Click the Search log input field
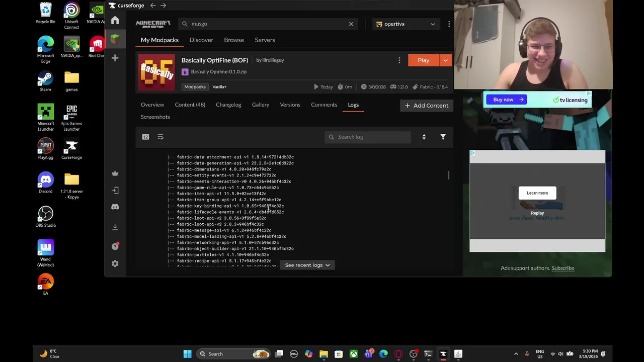Viewport: 644px width, 362px height. point(368,137)
